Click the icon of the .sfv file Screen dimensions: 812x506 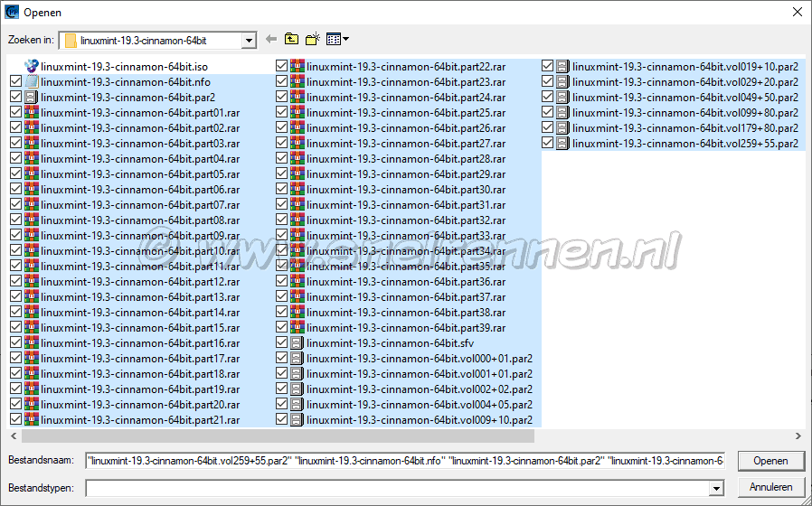(297, 343)
